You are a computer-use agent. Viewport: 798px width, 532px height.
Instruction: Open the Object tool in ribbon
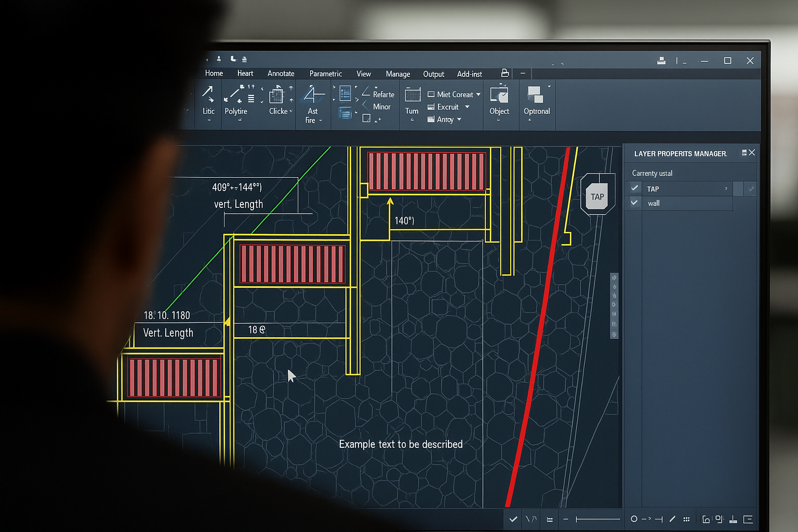pos(499,96)
